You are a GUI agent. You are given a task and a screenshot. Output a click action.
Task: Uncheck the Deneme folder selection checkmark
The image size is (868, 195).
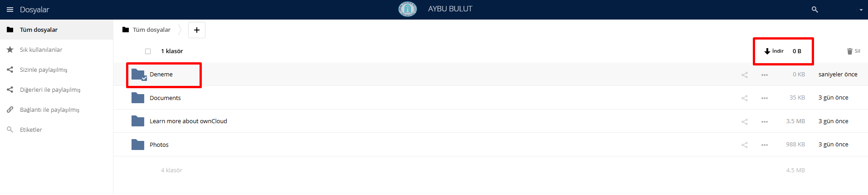tap(144, 78)
